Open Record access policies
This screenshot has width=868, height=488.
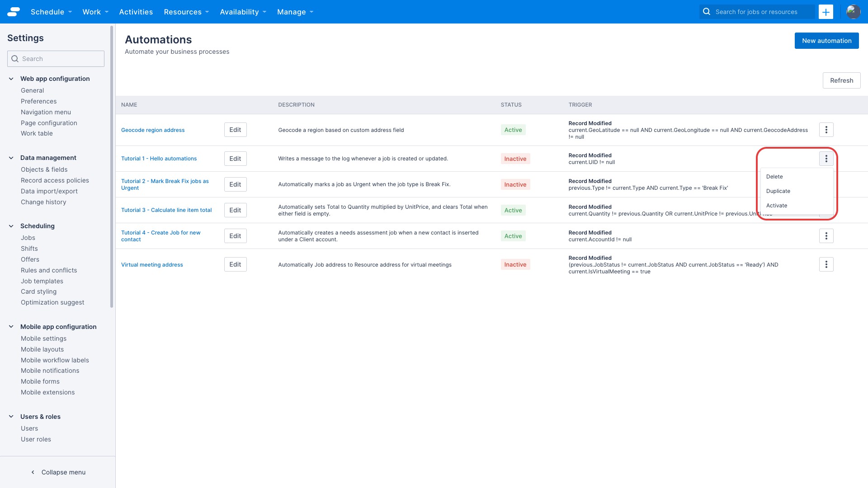pos(55,180)
